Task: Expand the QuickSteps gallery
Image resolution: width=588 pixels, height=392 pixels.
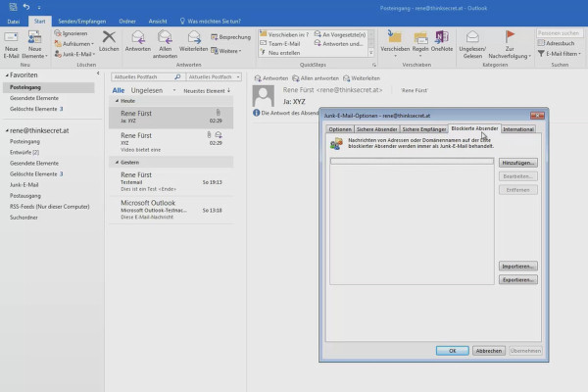Action: [x=371, y=53]
